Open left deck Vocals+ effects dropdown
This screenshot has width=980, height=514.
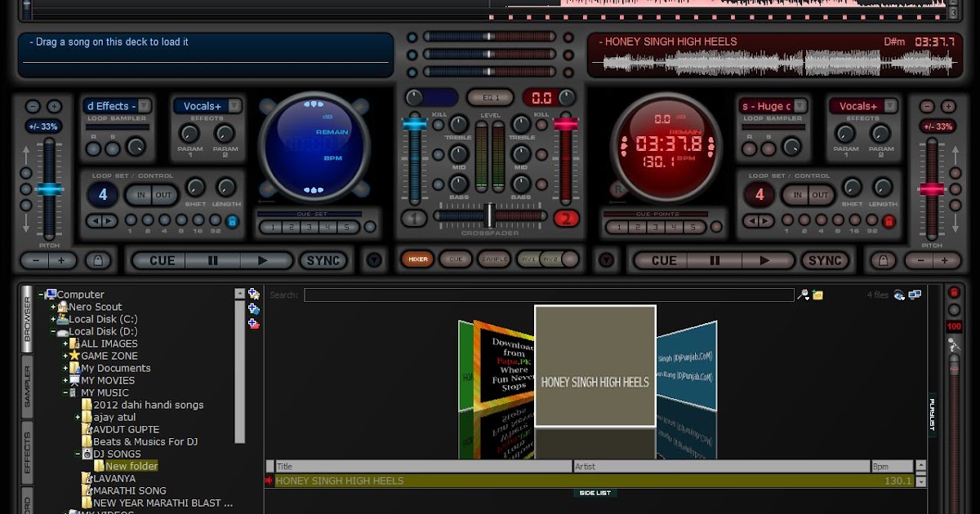[x=234, y=106]
